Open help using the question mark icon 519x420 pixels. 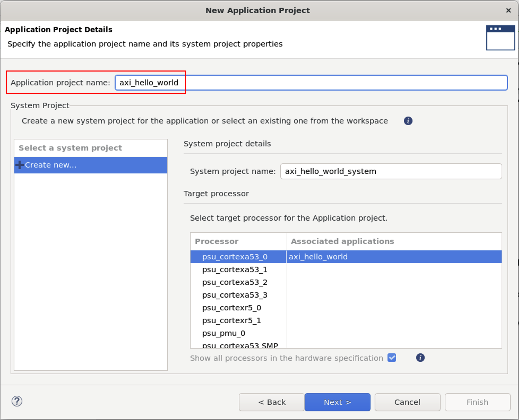coord(17,401)
